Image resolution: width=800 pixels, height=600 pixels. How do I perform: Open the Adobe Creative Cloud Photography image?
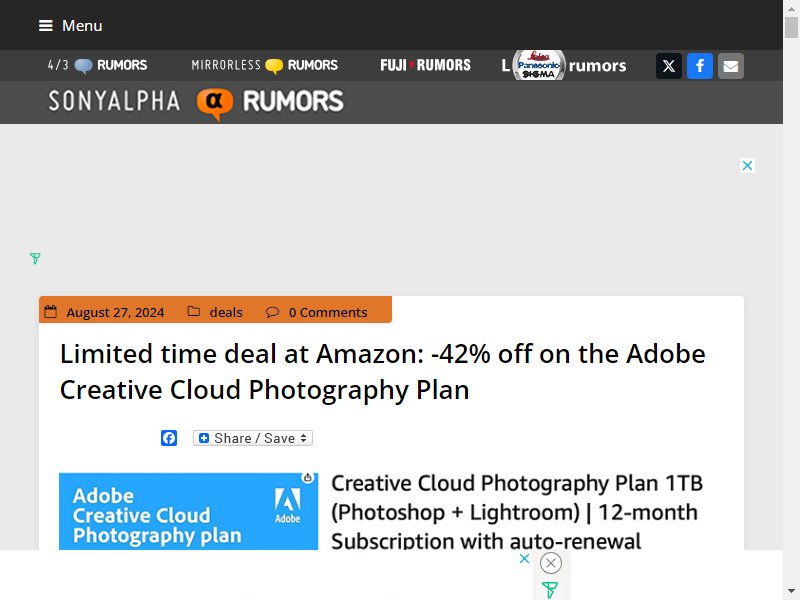coord(189,512)
